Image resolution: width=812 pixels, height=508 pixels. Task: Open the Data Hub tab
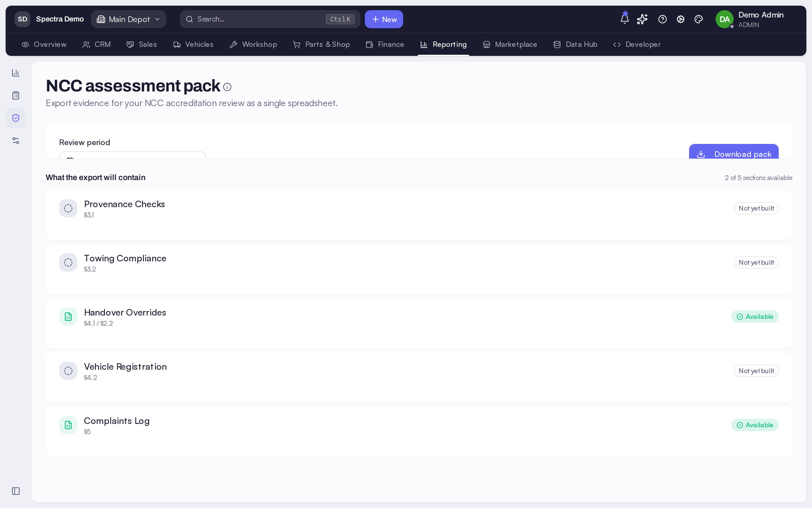click(x=575, y=44)
